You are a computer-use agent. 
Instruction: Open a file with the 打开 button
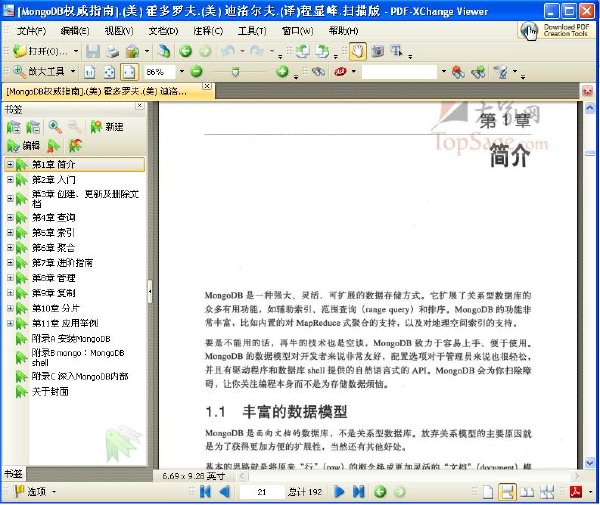40,51
